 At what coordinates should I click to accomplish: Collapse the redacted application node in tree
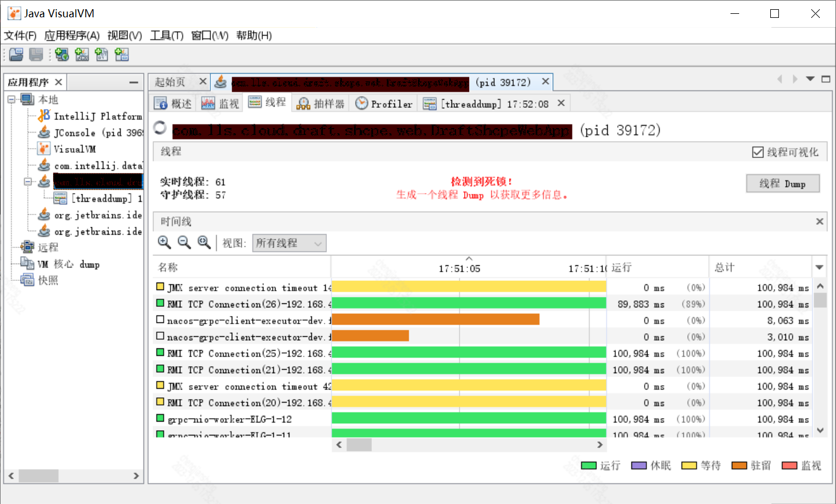tap(27, 182)
